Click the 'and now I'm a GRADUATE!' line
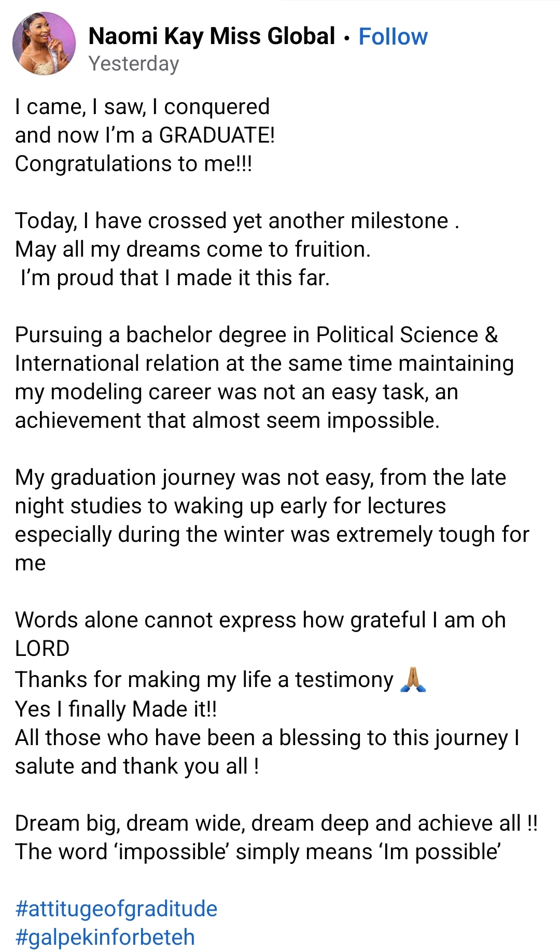The image size is (560, 952). click(145, 135)
